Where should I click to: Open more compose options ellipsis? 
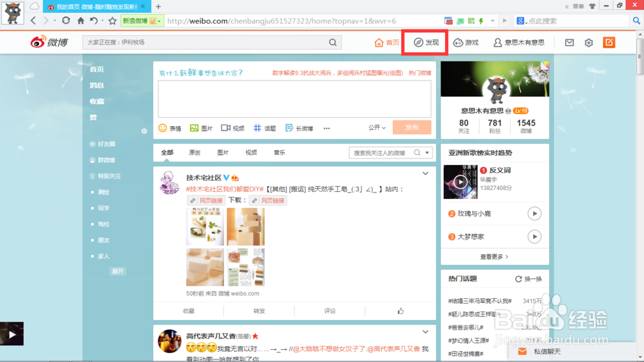point(327,128)
